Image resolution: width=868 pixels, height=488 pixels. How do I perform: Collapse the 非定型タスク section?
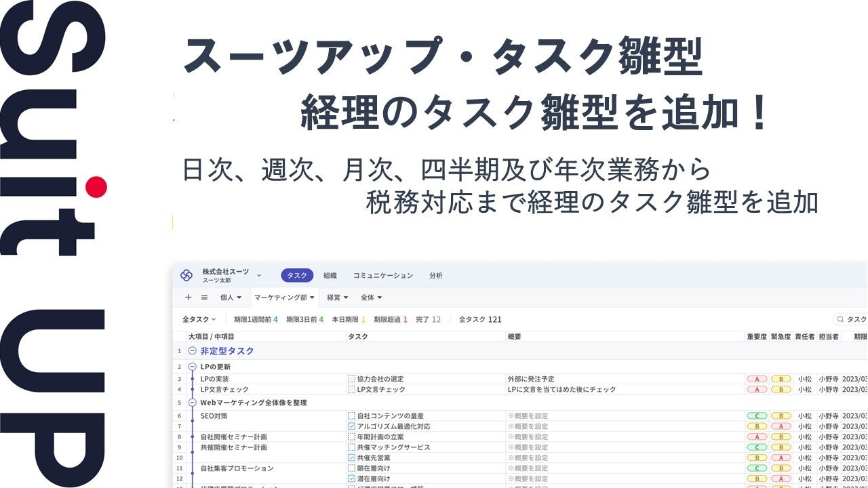[192, 350]
